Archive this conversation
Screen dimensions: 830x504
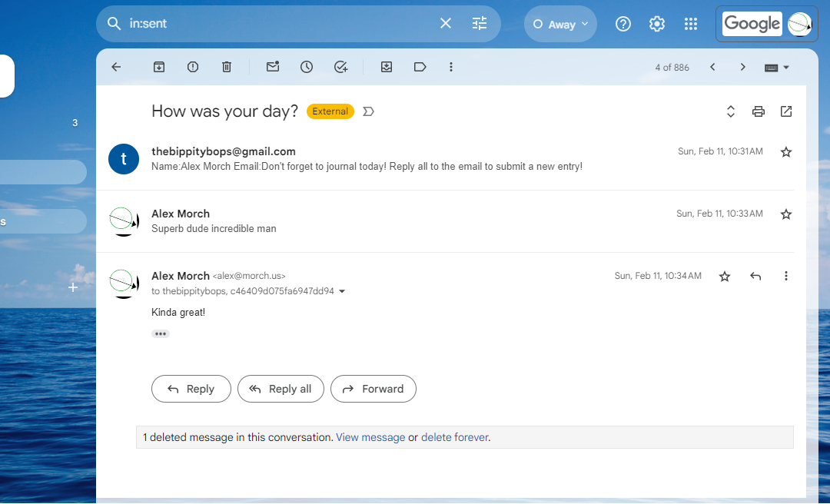pos(159,67)
